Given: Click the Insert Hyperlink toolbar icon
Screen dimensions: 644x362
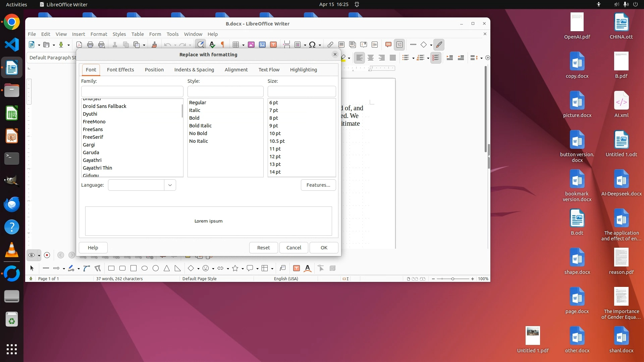Looking at the screenshot, I should 330,45.
